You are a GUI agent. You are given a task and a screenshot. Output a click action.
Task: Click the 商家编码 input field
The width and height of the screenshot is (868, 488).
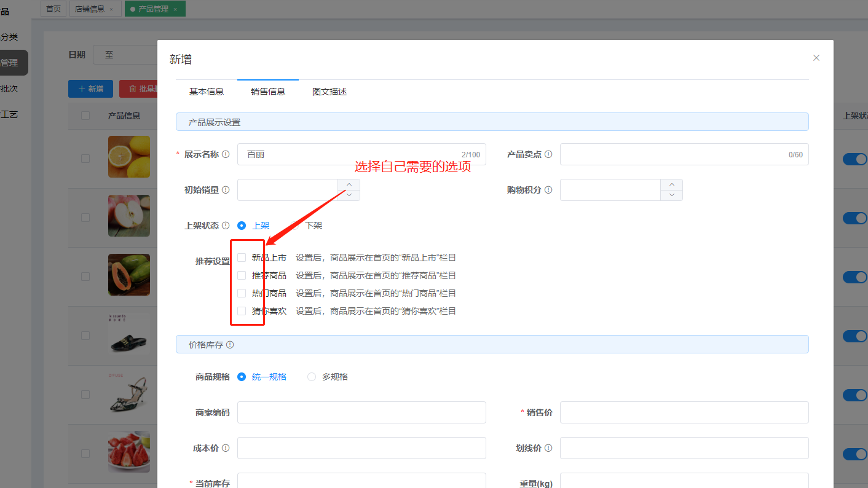coord(361,412)
